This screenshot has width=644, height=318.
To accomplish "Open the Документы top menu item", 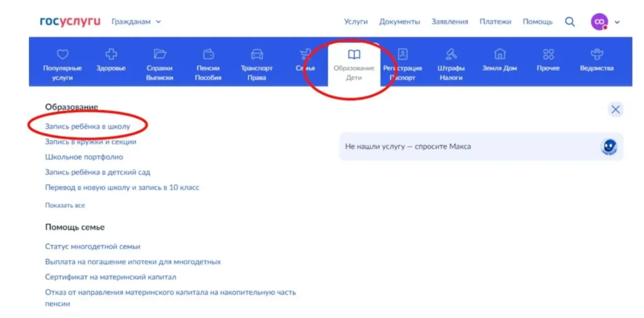I will tap(399, 22).
